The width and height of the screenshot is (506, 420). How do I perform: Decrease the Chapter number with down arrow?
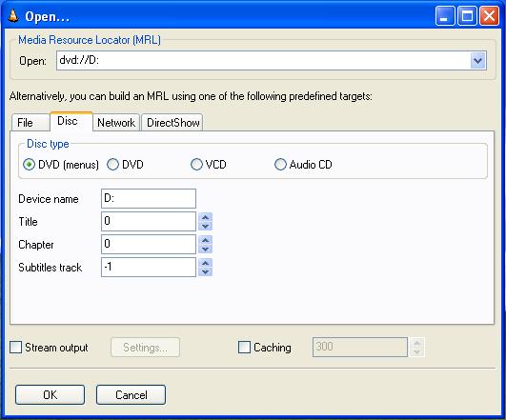pos(205,249)
